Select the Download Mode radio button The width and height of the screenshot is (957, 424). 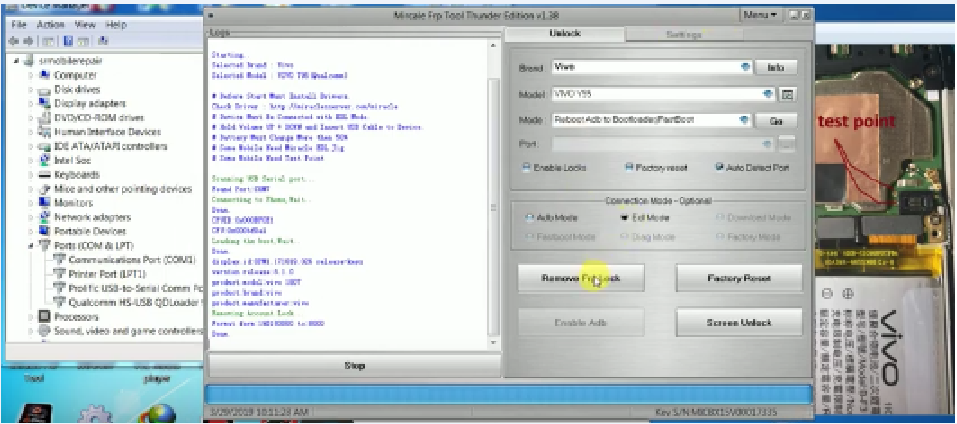[720, 218]
